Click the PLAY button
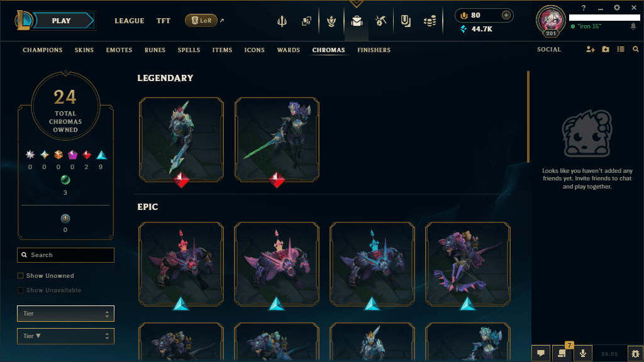The image size is (644, 362). [62, 21]
